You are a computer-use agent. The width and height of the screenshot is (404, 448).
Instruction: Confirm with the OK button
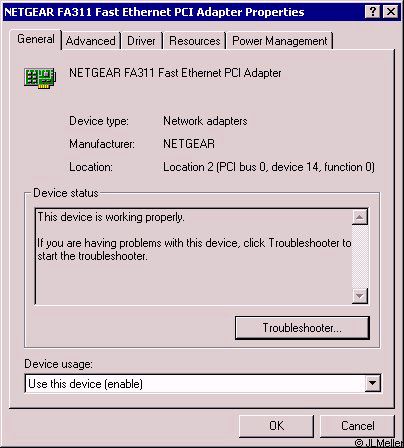[x=276, y=426]
